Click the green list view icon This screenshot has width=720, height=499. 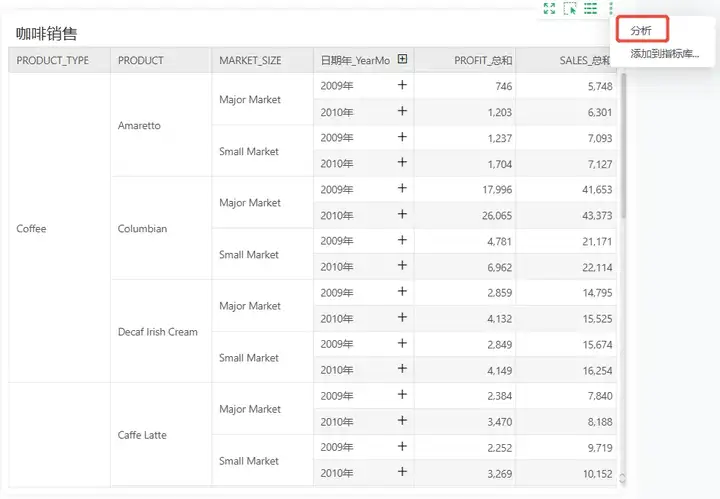[591, 8]
